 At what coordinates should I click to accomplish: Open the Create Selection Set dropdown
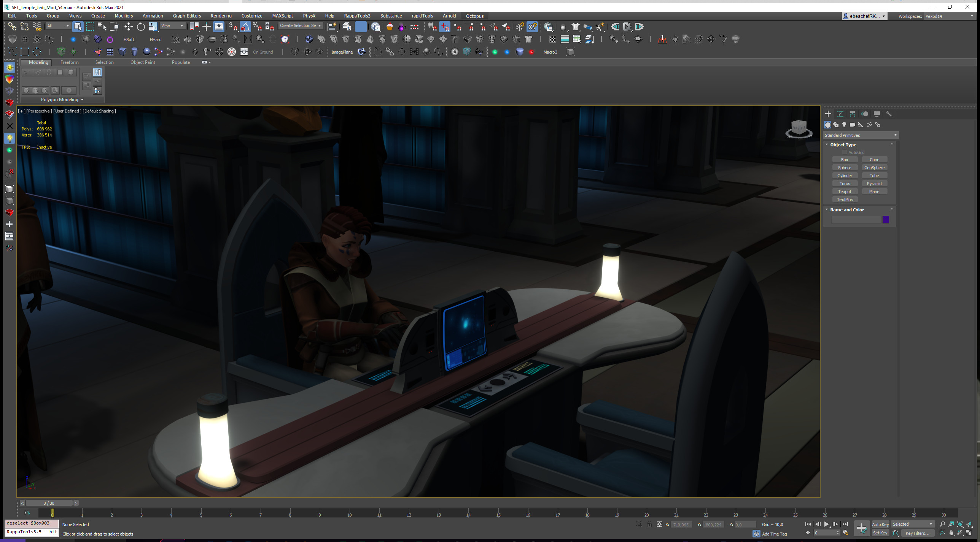[x=300, y=26]
